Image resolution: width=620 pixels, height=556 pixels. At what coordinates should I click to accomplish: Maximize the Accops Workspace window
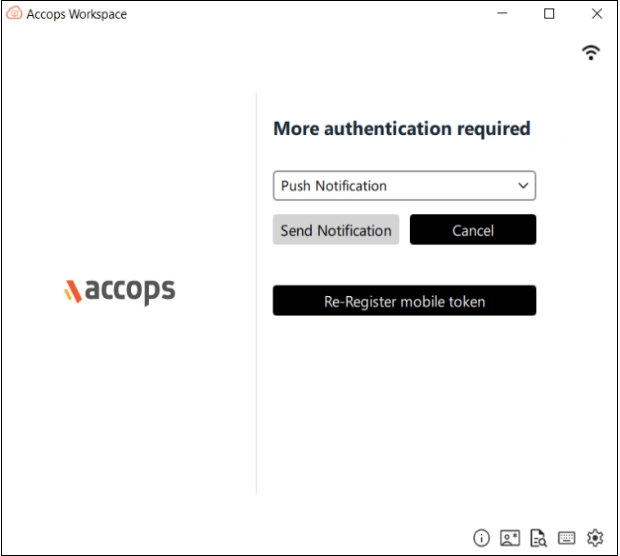(x=549, y=13)
